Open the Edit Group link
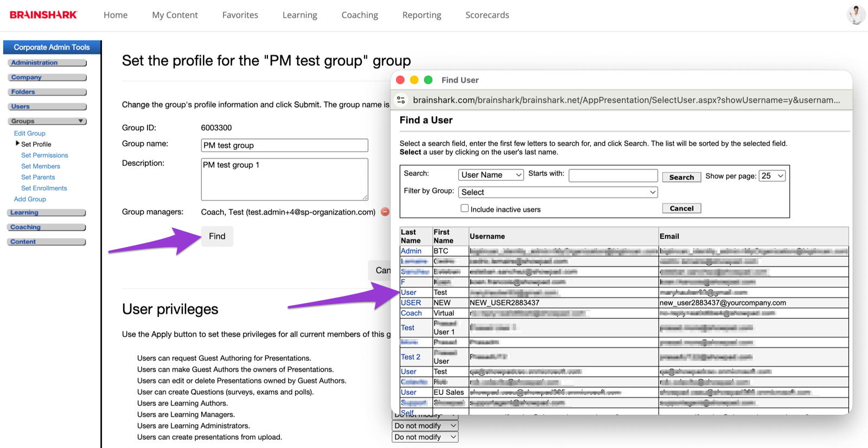Viewport: 868px width, 448px height. click(30, 134)
